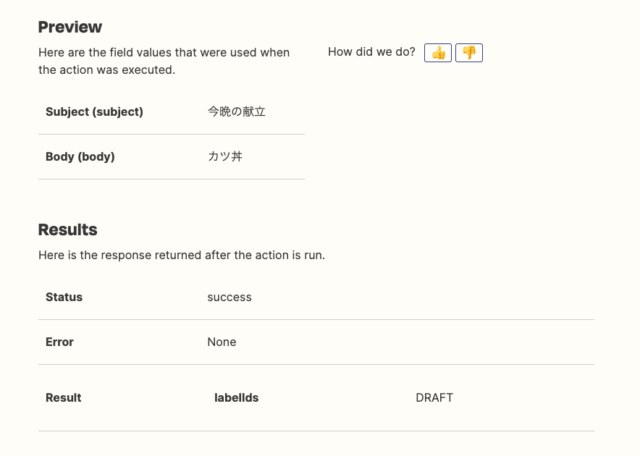Select the DRAFT label value
This screenshot has width=640, height=456.
point(434,398)
